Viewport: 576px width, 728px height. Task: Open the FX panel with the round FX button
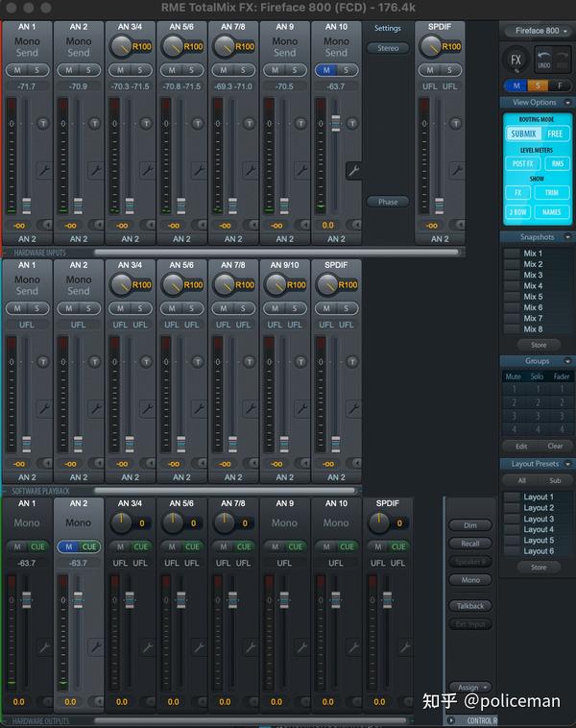pos(517,60)
